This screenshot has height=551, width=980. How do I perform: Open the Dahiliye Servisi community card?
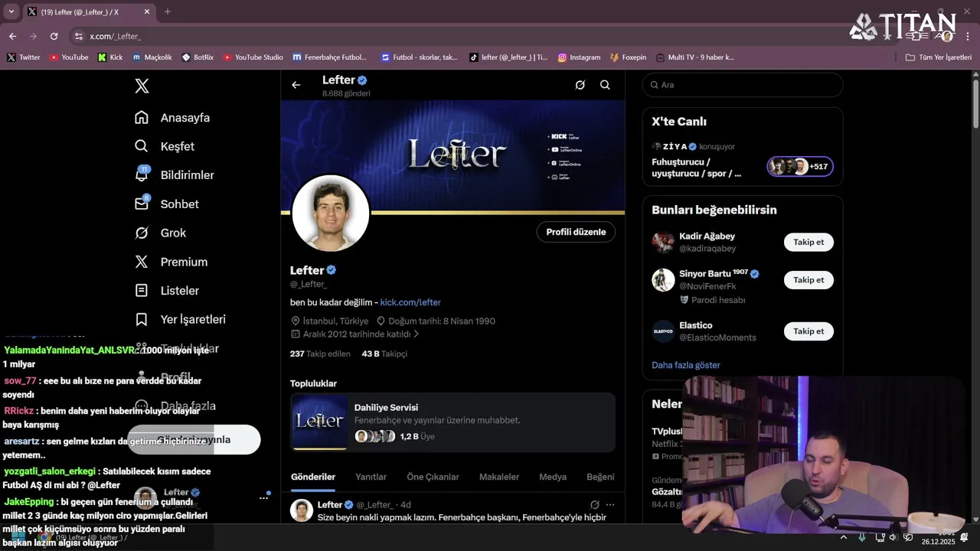click(452, 422)
